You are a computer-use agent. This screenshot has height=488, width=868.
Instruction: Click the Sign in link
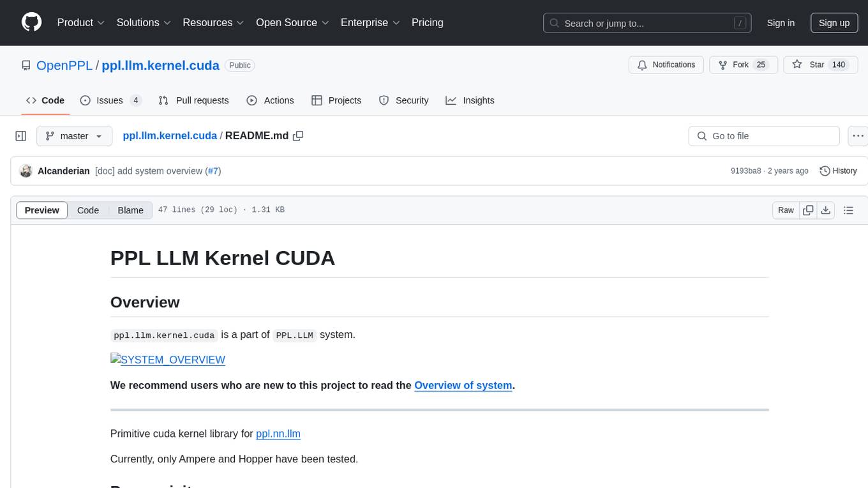coord(781,23)
